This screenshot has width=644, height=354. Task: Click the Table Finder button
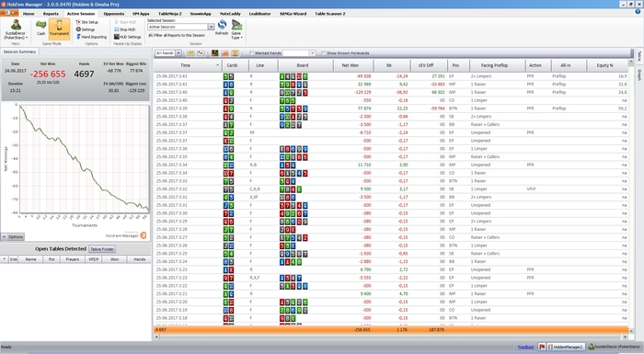102,249
